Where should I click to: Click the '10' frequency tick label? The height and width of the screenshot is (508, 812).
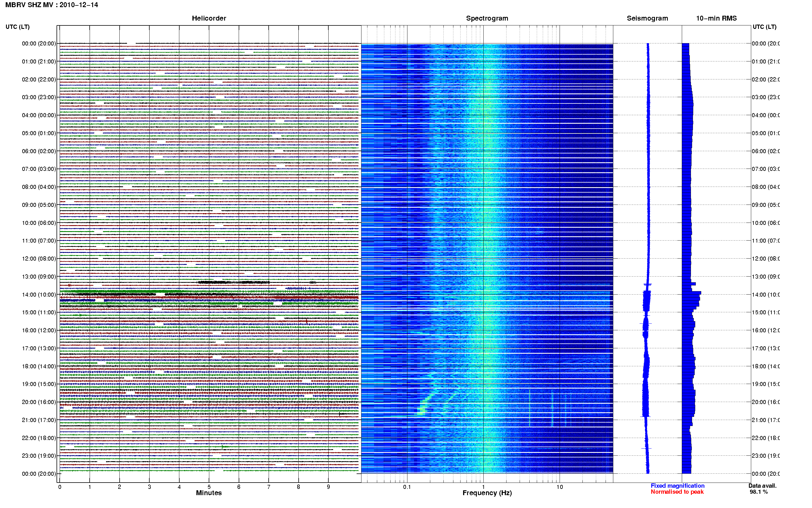click(x=560, y=487)
